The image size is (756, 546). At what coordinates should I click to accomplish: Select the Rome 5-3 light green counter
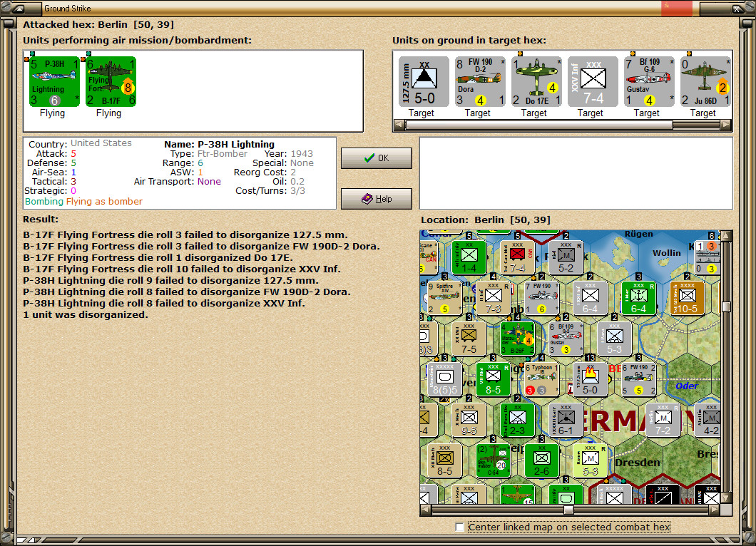(590, 460)
